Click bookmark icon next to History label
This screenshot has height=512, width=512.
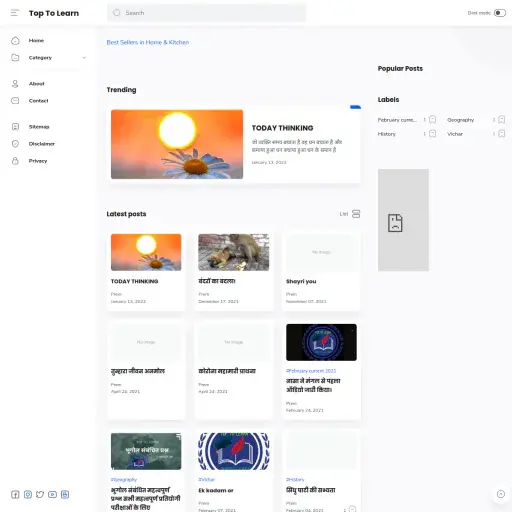point(432,134)
